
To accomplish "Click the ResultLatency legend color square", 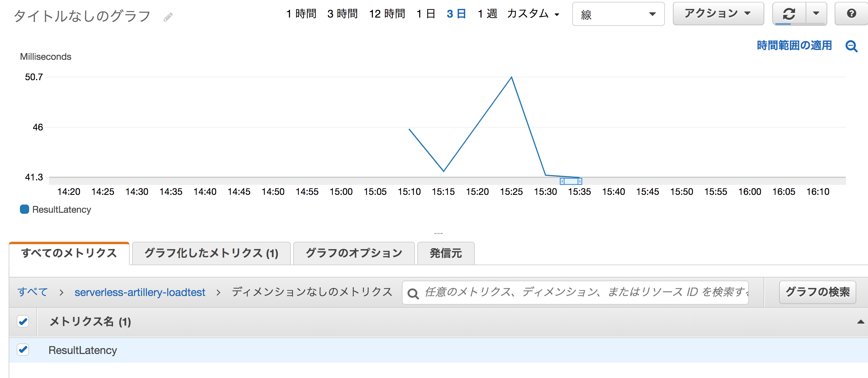I will point(24,209).
